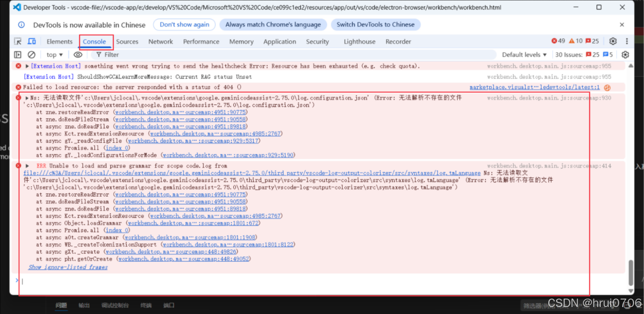This screenshot has height=314, width=644.
Task: Open pht.getOrCreate sourcemap:448:49052 link
Action: click(184, 259)
